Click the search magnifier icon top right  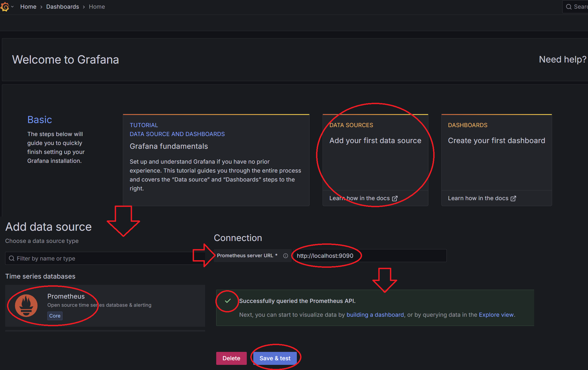click(x=569, y=7)
